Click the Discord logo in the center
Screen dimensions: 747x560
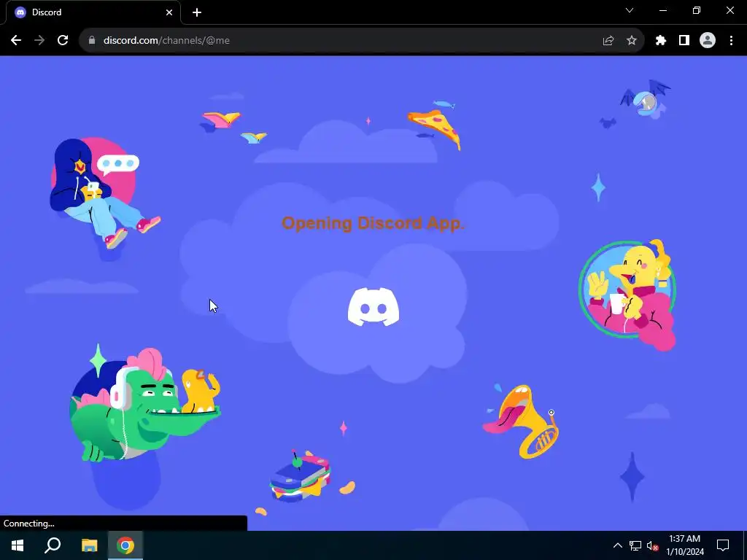[373, 307]
